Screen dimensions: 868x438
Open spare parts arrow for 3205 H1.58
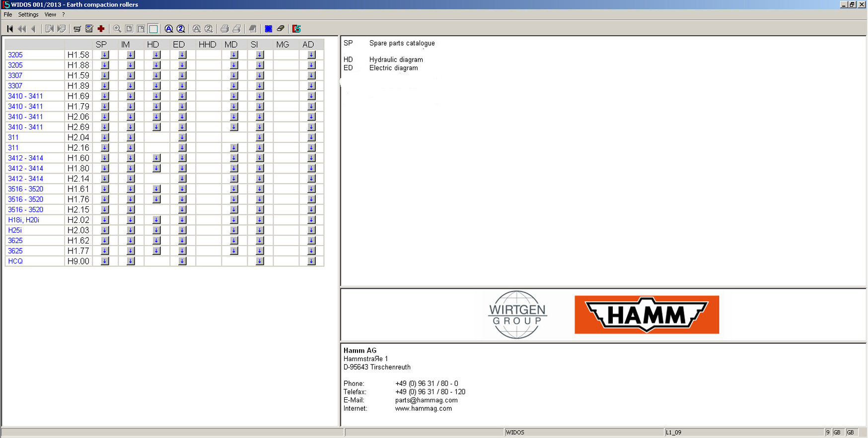105,55
